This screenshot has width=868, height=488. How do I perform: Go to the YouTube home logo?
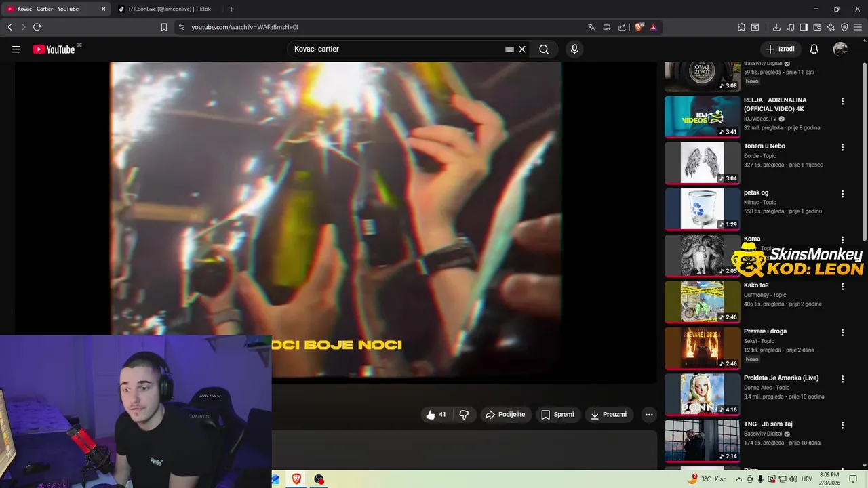(x=54, y=49)
